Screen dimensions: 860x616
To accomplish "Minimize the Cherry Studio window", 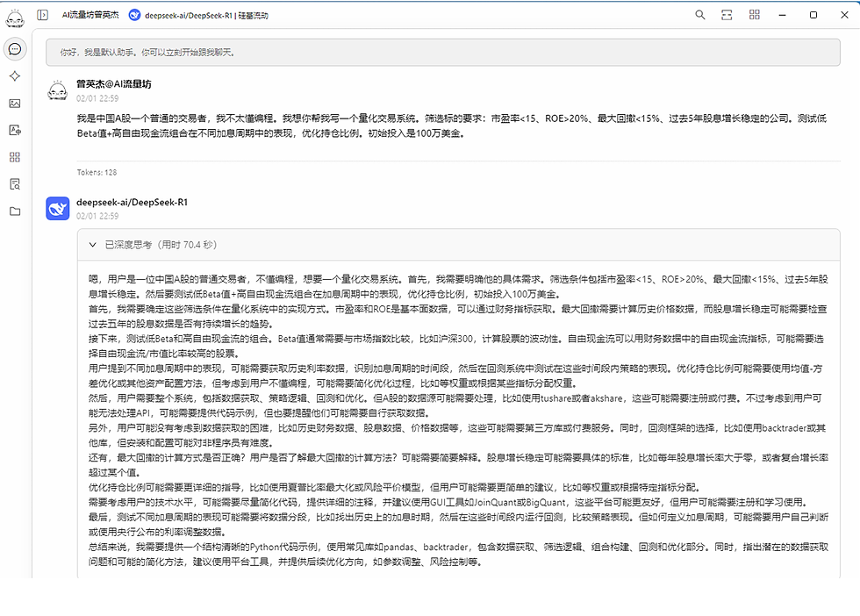I will pyautogui.click(x=783, y=15).
